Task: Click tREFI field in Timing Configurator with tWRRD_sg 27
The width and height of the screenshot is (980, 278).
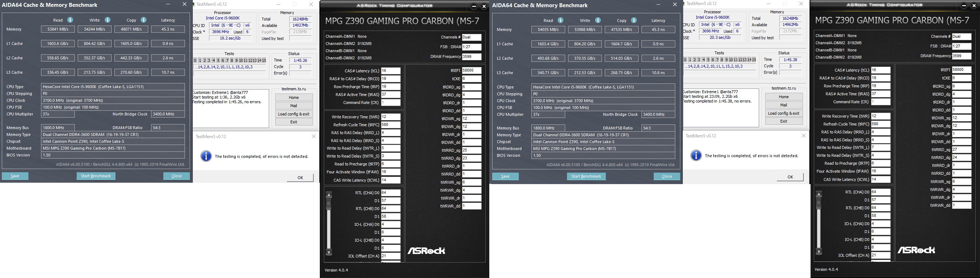Action: pos(962,70)
